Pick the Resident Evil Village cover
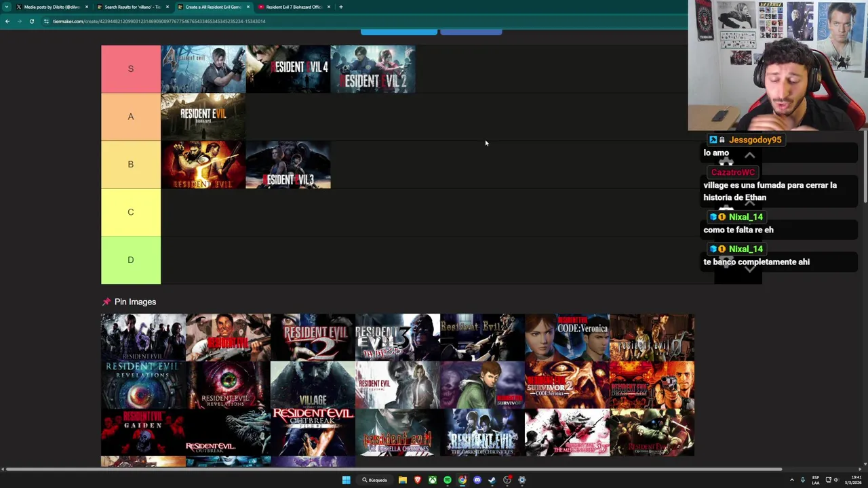 [x=313, y=384]
